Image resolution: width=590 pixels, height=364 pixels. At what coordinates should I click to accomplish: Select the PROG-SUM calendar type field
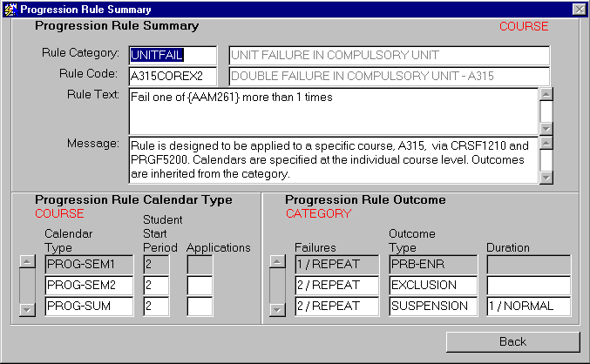pos(88,307)
